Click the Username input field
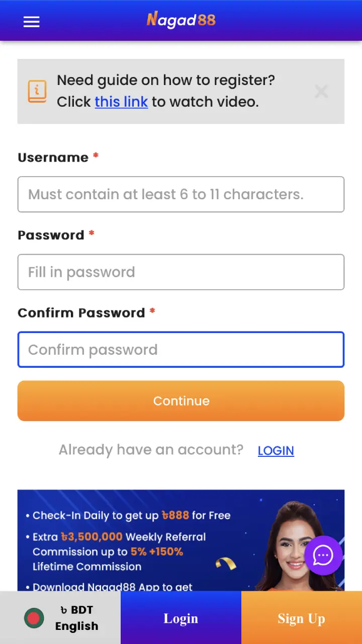This screenshot has width=362, height=644. [181, 194]
